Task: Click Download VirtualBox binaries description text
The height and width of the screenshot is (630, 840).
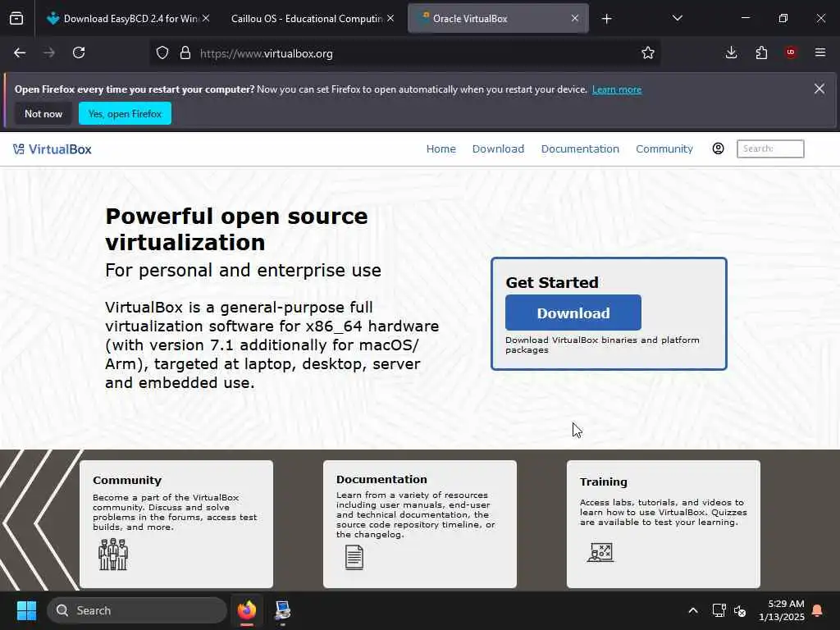Action: tap(602, 345)
